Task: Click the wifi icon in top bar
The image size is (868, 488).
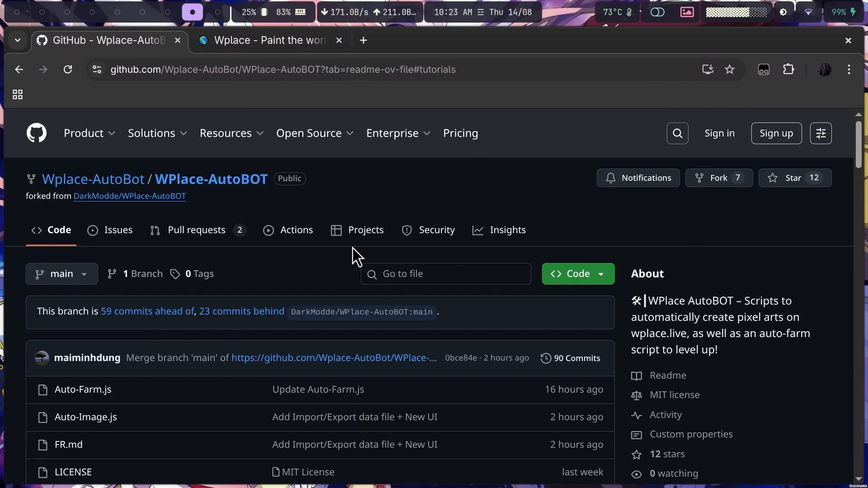Action: tap(808, 12)
